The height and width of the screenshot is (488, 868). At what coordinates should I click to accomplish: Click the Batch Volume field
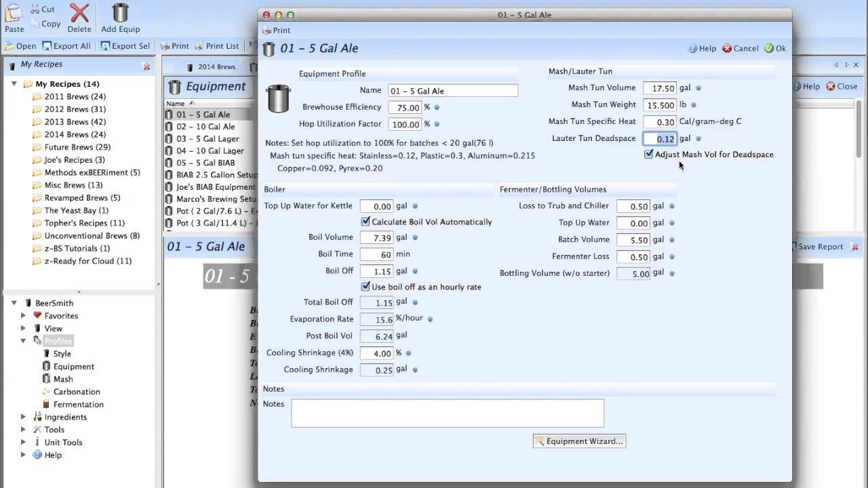(x=633, y=240)
